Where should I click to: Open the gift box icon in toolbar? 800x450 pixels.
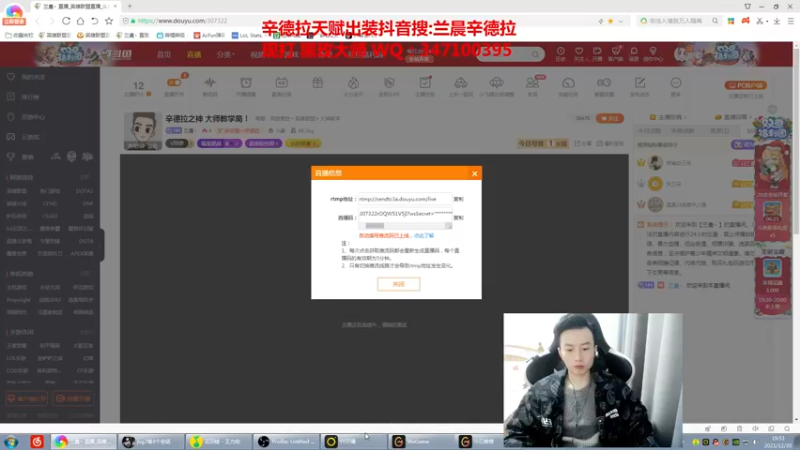317,83
